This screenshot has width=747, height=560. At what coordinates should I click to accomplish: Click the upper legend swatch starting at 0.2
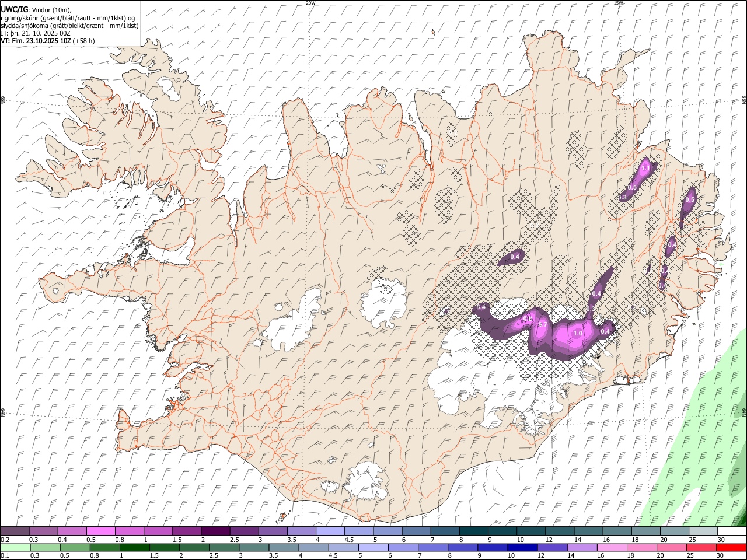click(x=15, y=531)
